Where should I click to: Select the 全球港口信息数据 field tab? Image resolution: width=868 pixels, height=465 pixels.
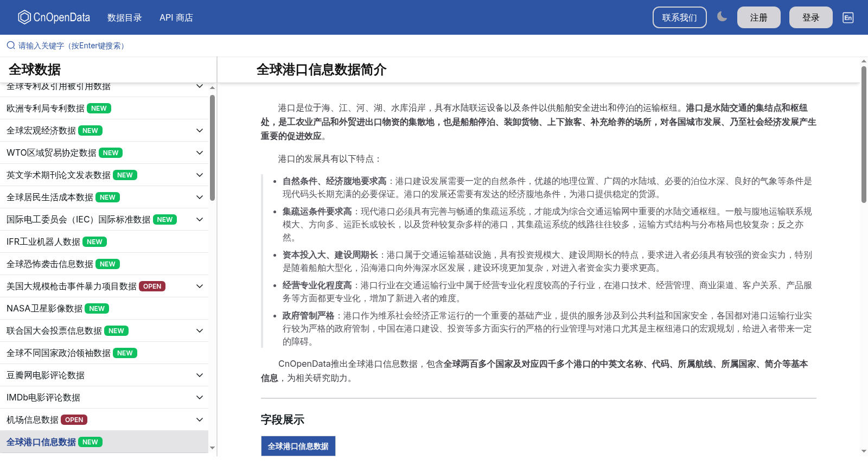(x=298, y=446)
